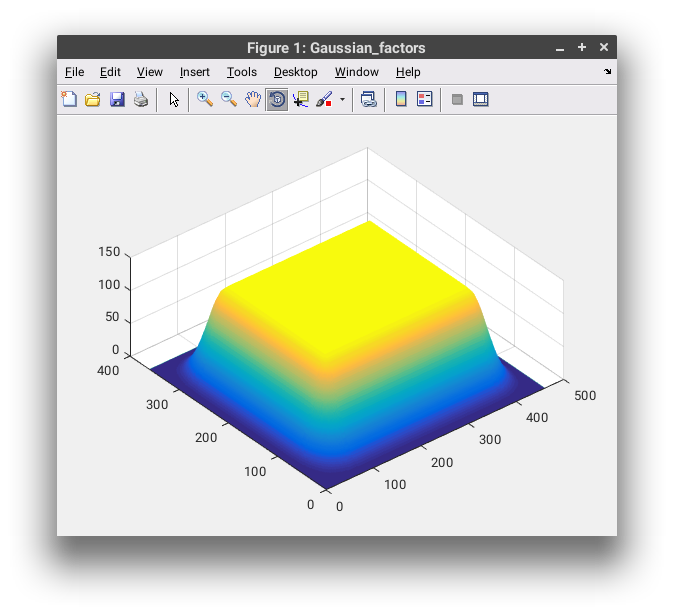
Task: Open the Insert menu
Action: [194, 72]
